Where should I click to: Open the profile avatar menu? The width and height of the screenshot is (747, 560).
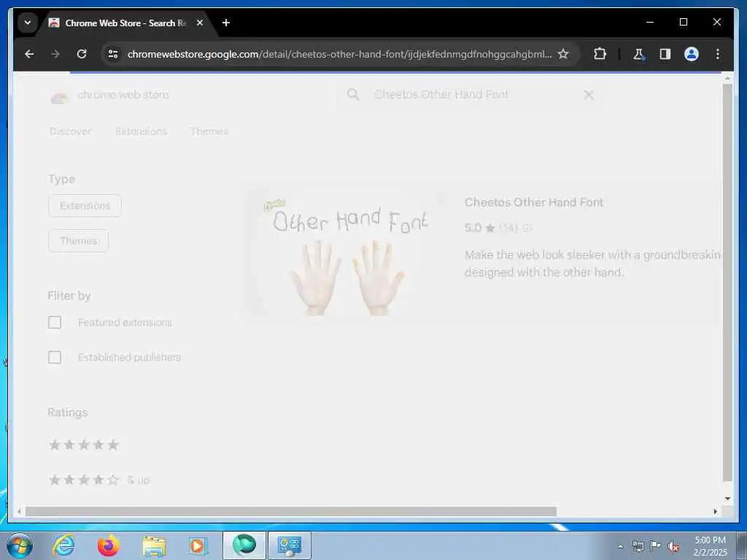(x=692, y=54)
